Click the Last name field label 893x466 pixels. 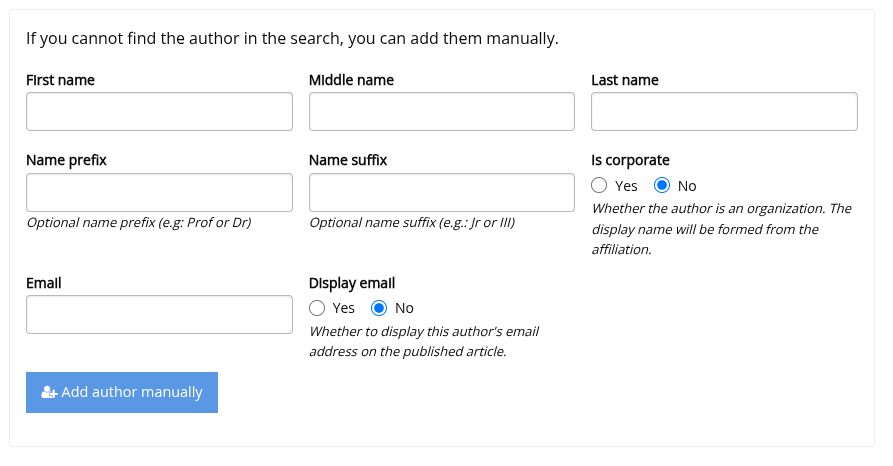(x=624, y=80)
